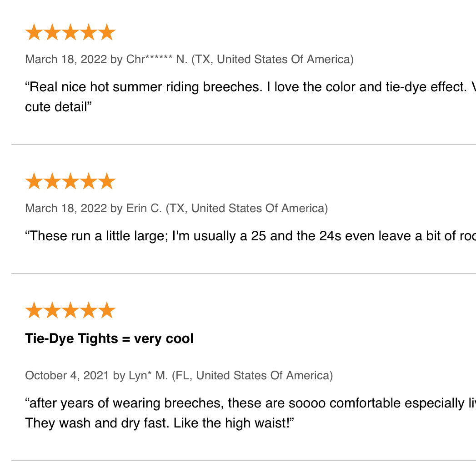Click the first star of Chr****** N.'s rating
Image resolution: width=476 pixels, height=472 pixels.
pyautogui.click(x=34, y=32)
